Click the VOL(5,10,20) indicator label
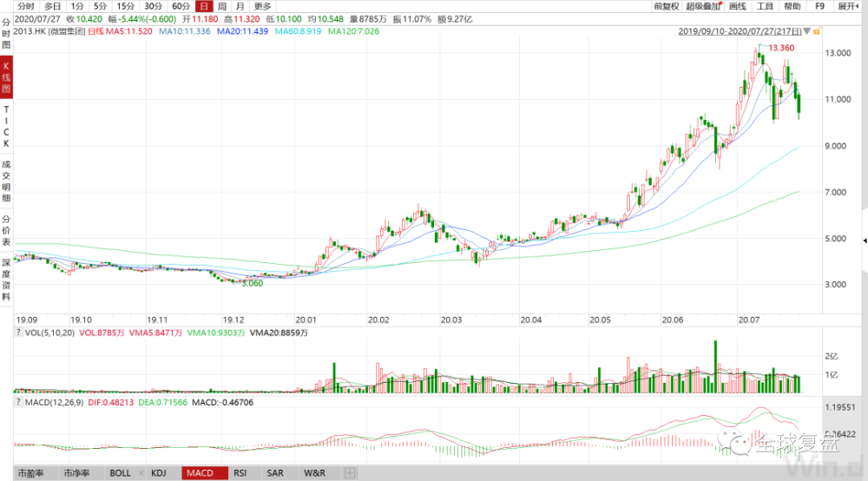Screen dimensions: 868x481 tap(49, 333)
